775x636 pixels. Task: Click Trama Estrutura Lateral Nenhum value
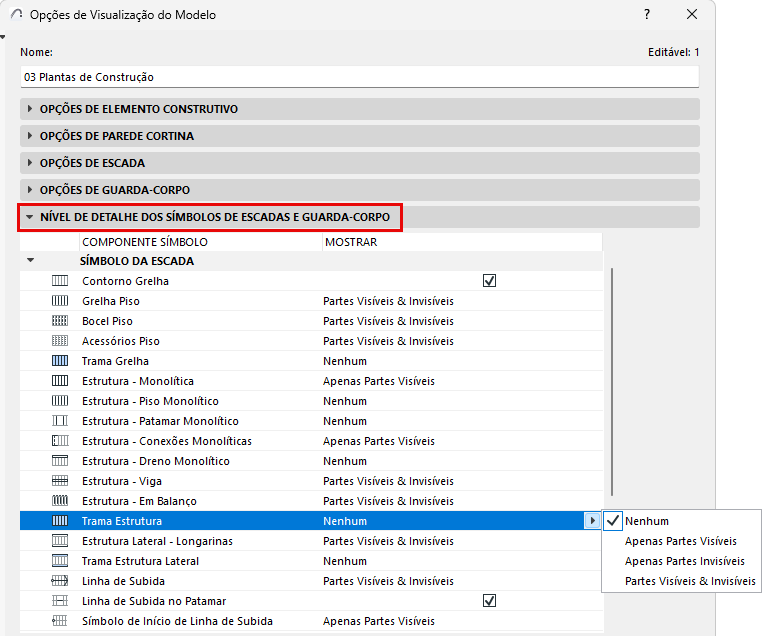(x=344, y=560)
